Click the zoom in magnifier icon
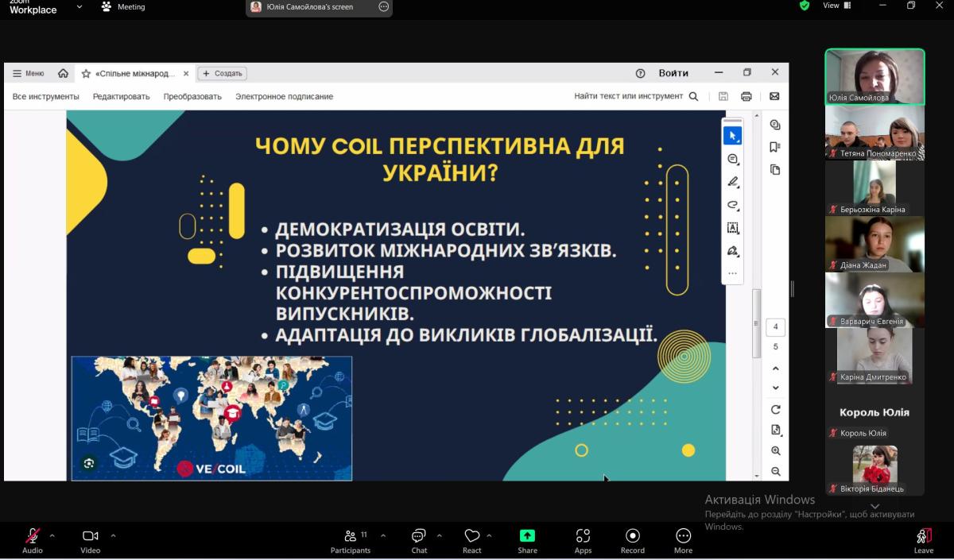The height and width of the screenshot is (560, 954). point(775,450)
